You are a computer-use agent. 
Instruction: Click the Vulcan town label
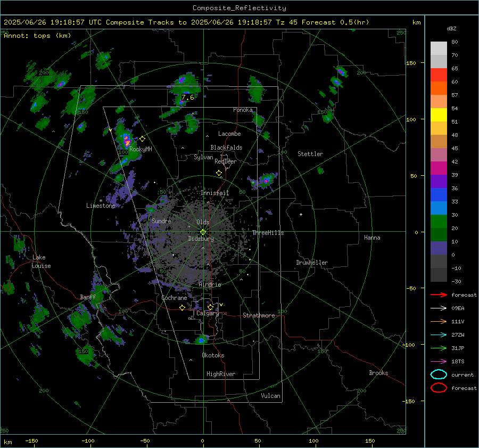point(270,396)
